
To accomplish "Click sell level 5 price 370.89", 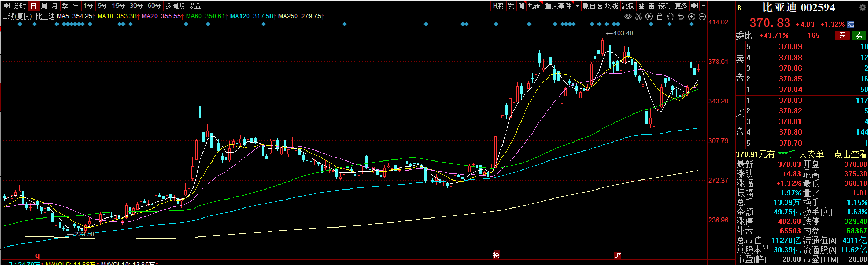I will 790,47.
